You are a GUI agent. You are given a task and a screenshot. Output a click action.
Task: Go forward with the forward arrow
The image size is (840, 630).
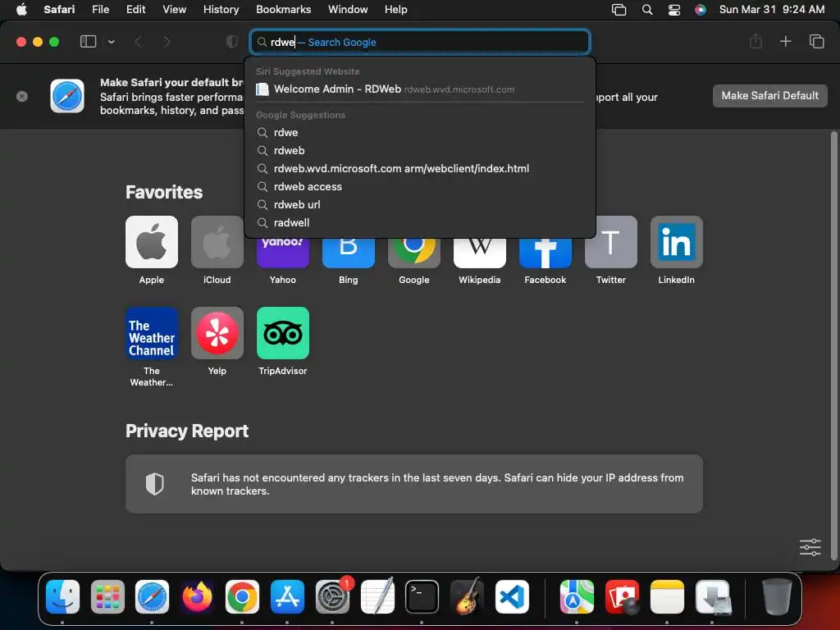tap(167, 42)
